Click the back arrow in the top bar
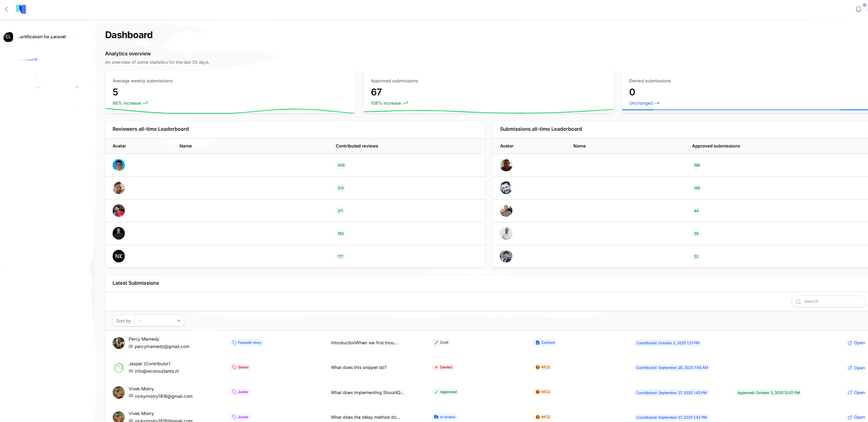The width and height of the screenshot is (868, 422). pyautogui.click(x=7, y=9)
